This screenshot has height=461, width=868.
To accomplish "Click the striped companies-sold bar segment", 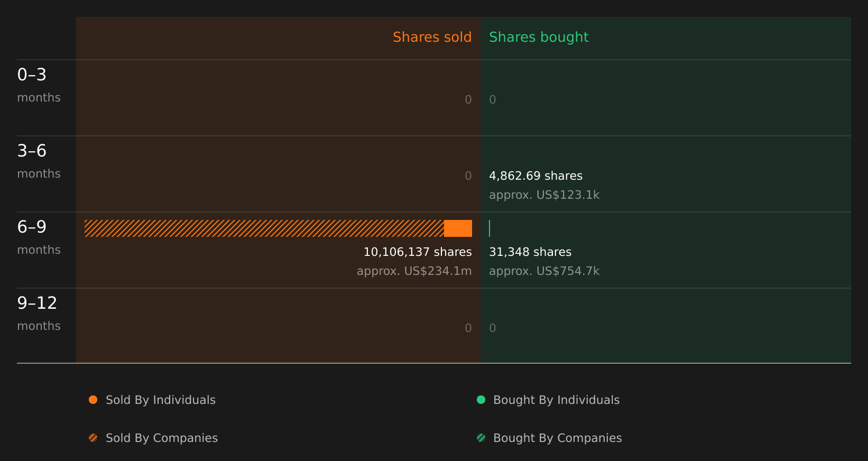I will click(x=264, y=228).
